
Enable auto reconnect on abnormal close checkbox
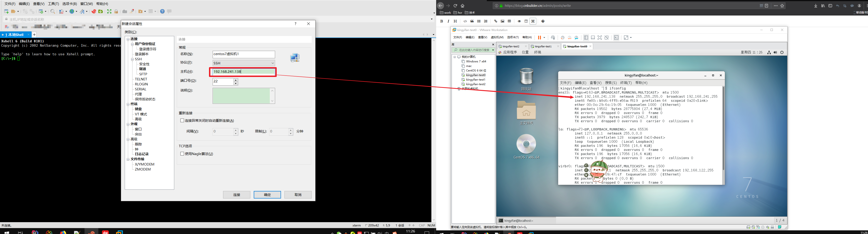182,121
